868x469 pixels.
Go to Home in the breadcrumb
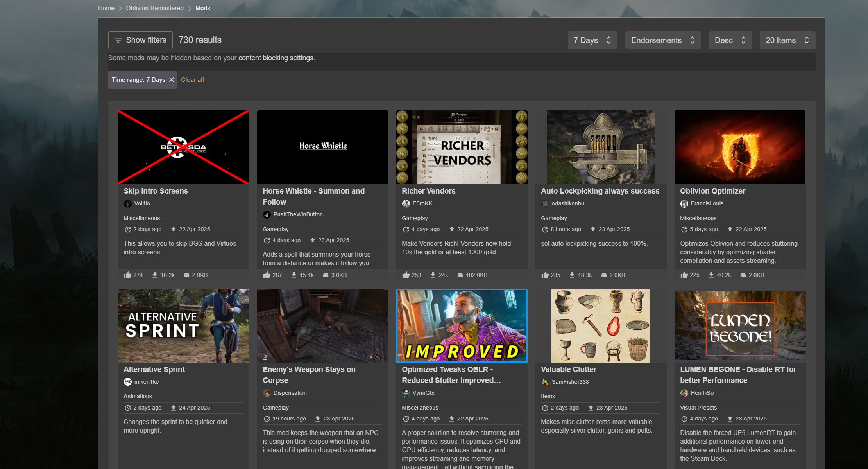click(106, 8)
